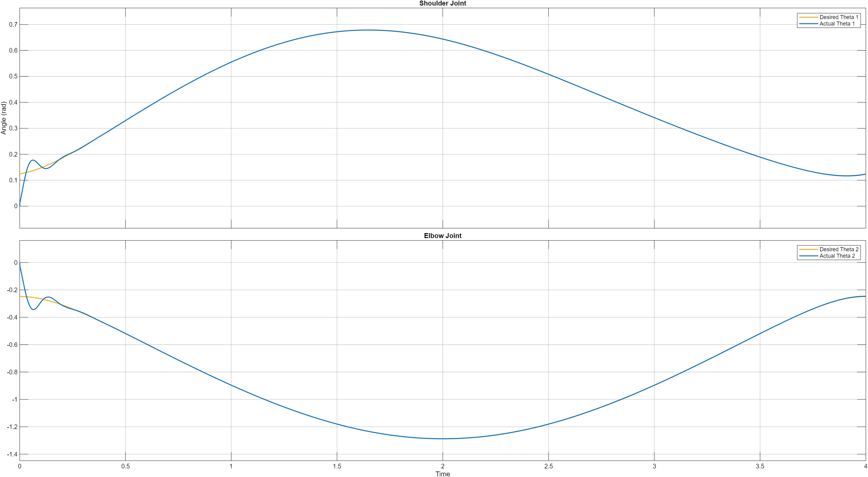Select the 'Elbow Joint' plot title
This screenshot has height=477, width=868.
[442, 236]
